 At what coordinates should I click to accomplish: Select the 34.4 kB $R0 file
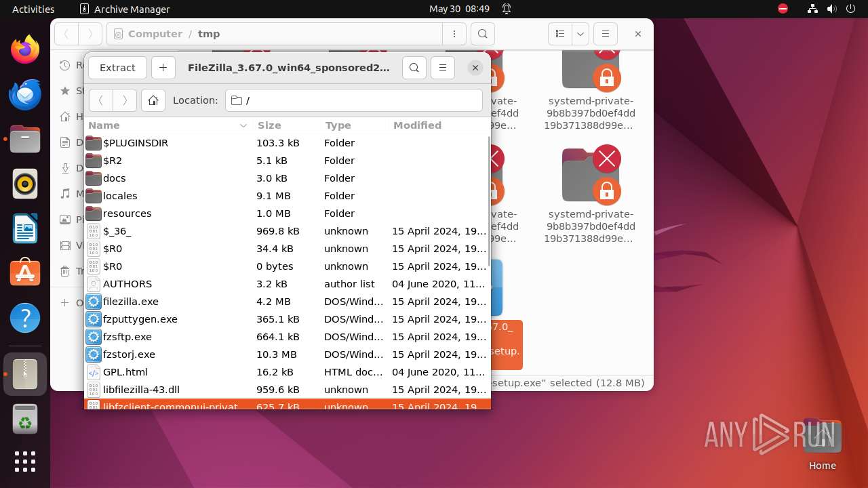pyautogui.click(x=286, y=249)
